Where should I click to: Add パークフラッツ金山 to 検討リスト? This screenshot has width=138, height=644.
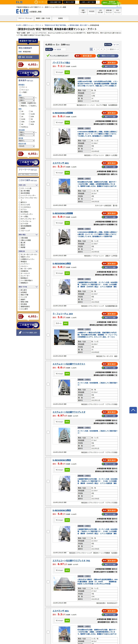[110, 67]
